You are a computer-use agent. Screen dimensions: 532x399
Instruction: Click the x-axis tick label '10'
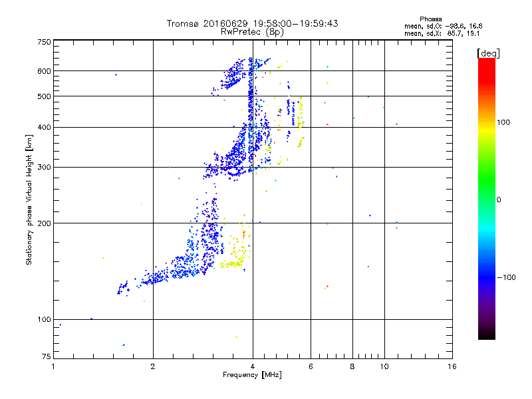click(384, 366)
